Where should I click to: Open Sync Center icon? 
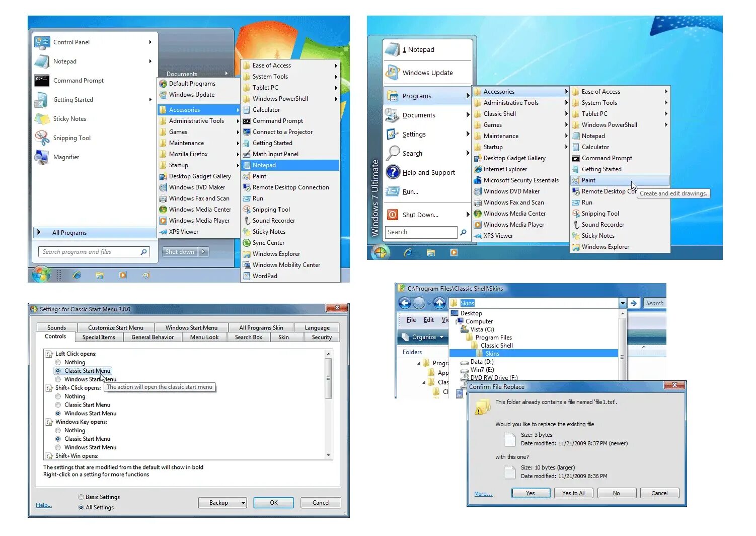[x=247, y=243]
